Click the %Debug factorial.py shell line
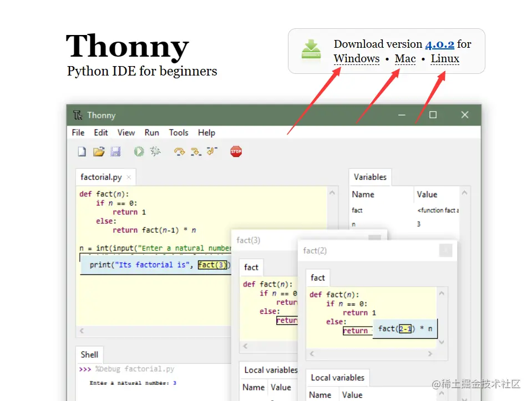The height and width of the screenshot is (401, 532). [x=126, y=369]
